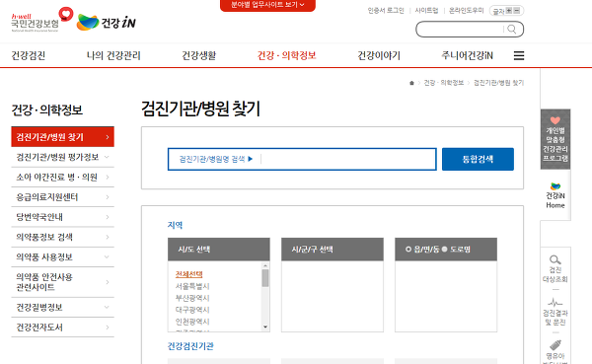The width and height of the screenshot is (592, 364).
Task: Click the magnifier icon in top search box
Action: pos(511,29)
